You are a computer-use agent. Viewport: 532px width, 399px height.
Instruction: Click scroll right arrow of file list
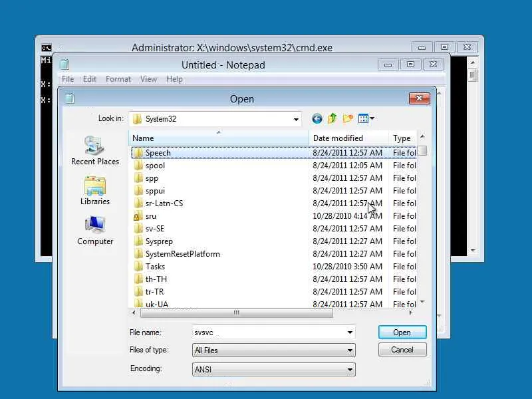[410, 313]
